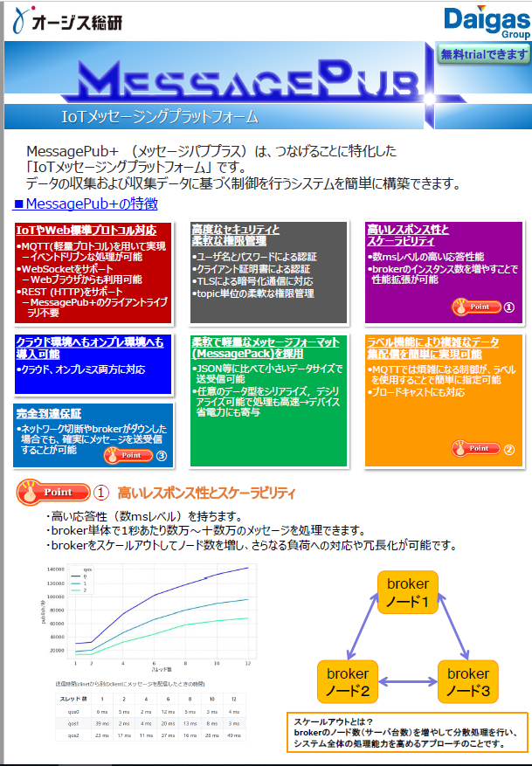Open the IoTやWeb標準プロトコル対応 heading
532x766 pixels.
tap(86, 230)
